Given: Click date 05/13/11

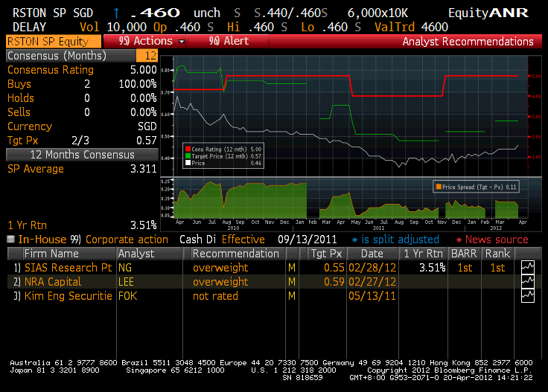Looking at the screenshot, I should pos(372,296).
